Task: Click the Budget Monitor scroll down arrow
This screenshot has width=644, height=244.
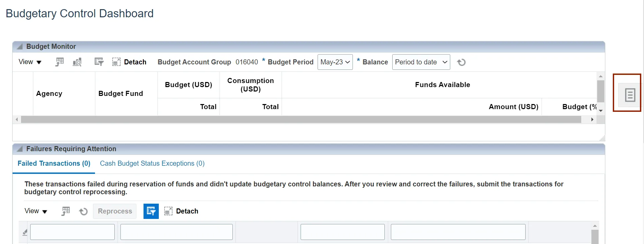Action: [601, 111]
